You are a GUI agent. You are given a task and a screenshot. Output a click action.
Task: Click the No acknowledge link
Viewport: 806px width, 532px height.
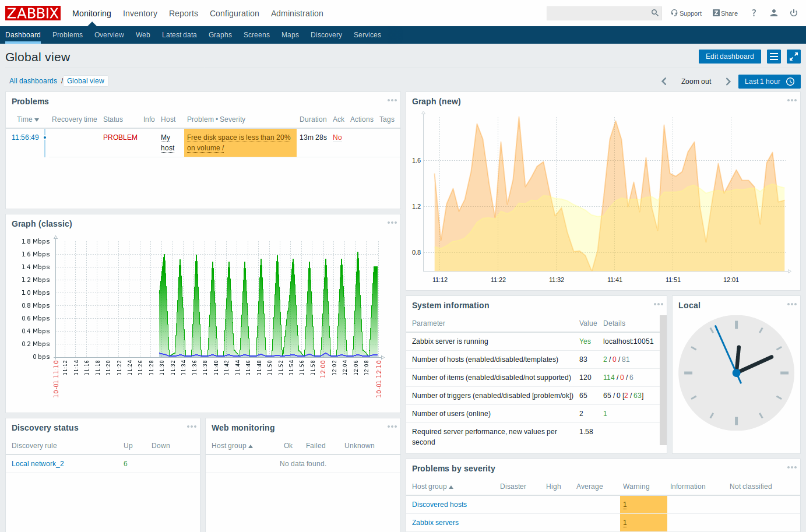pyautogui.click(x=337, y=138)
